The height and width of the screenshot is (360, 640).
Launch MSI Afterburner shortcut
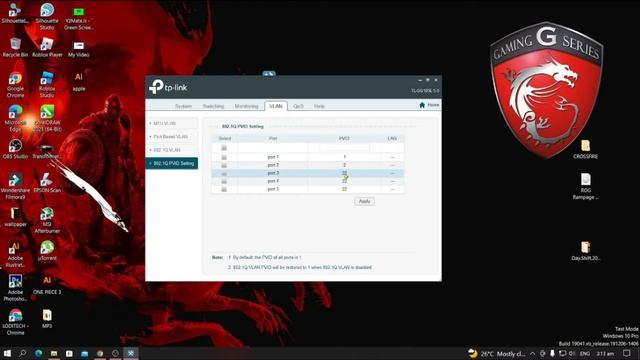click(x=47, y=220)
